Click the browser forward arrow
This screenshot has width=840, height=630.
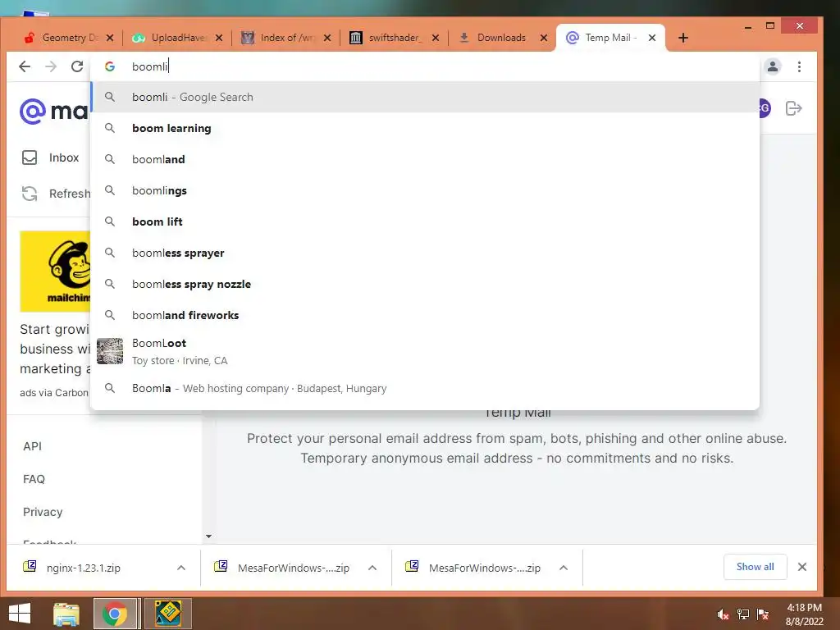51,66
